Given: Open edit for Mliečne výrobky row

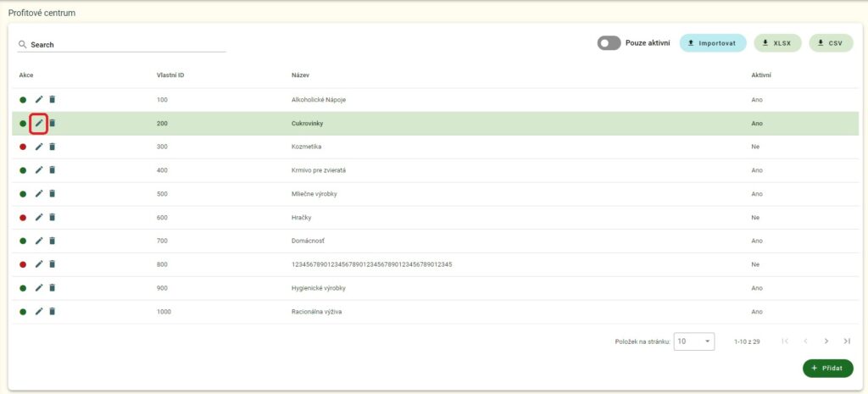Looking at the screenshot, I should point(38,194).
